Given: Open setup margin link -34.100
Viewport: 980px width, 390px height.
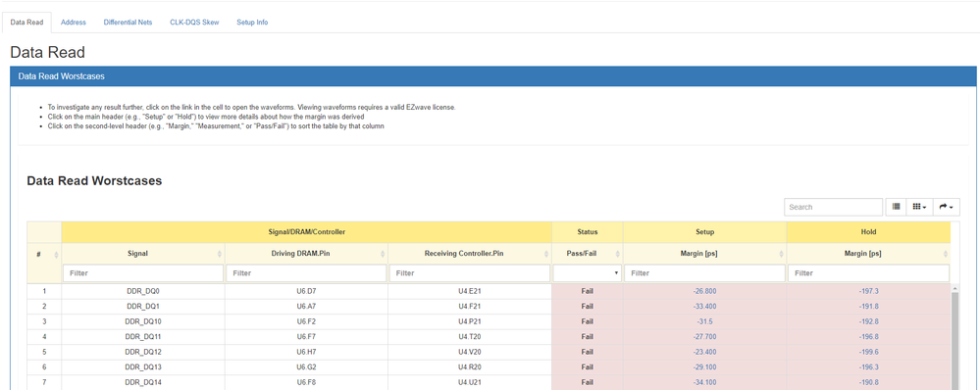Looking at the screenshot, I should coord(704,382).
